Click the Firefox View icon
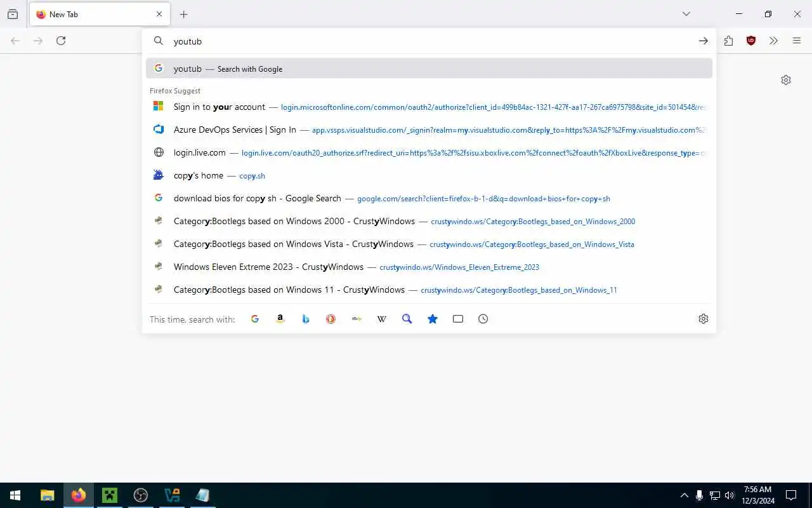This screenshot has width=812, height=508. point(13,14)
